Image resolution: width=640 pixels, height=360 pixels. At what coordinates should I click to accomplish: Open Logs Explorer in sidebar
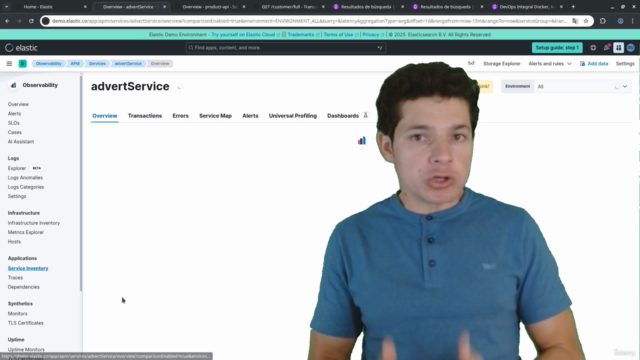tap(17, 169)
